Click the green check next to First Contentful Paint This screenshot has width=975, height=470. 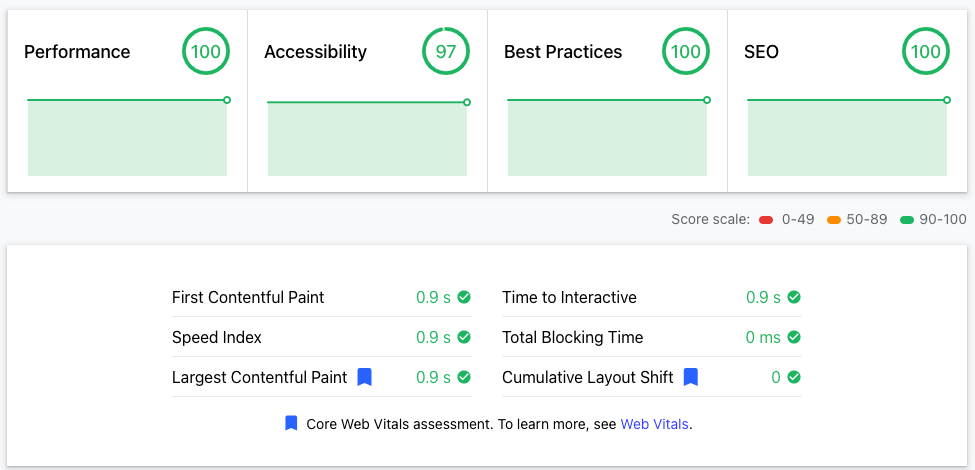pos(464,297)
